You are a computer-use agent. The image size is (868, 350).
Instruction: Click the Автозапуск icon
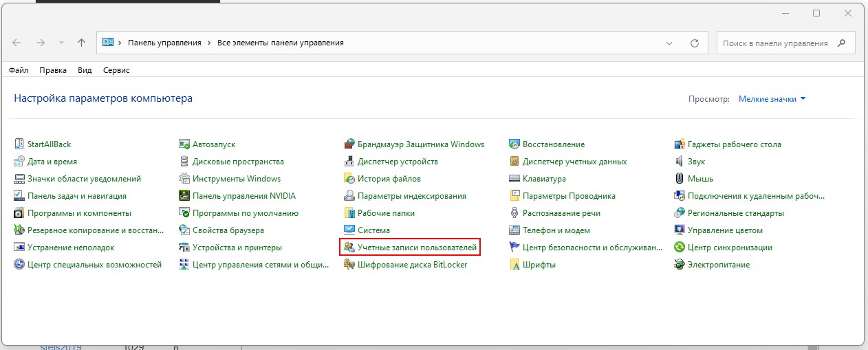[184, 144]
